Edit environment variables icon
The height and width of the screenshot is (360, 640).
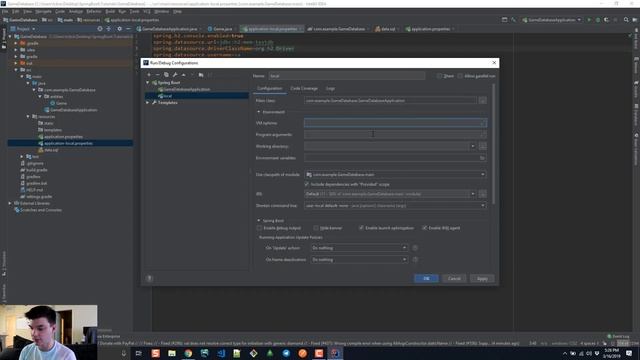(482, 158)
